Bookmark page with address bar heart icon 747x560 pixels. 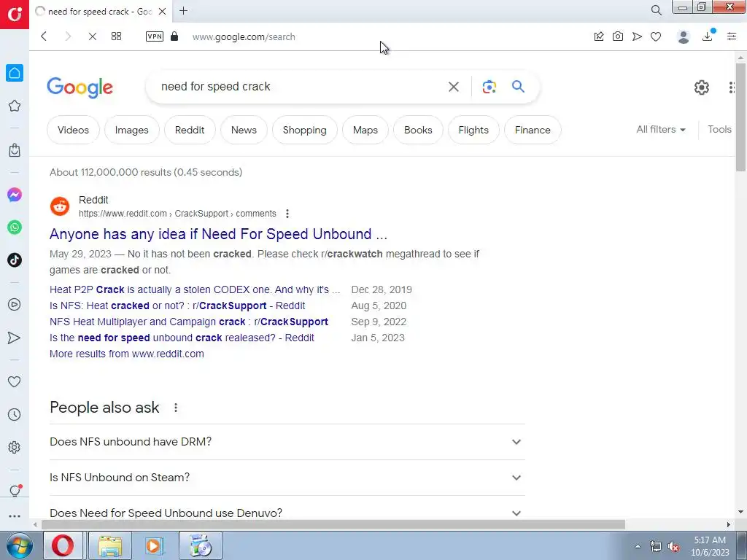pos(656,36)
